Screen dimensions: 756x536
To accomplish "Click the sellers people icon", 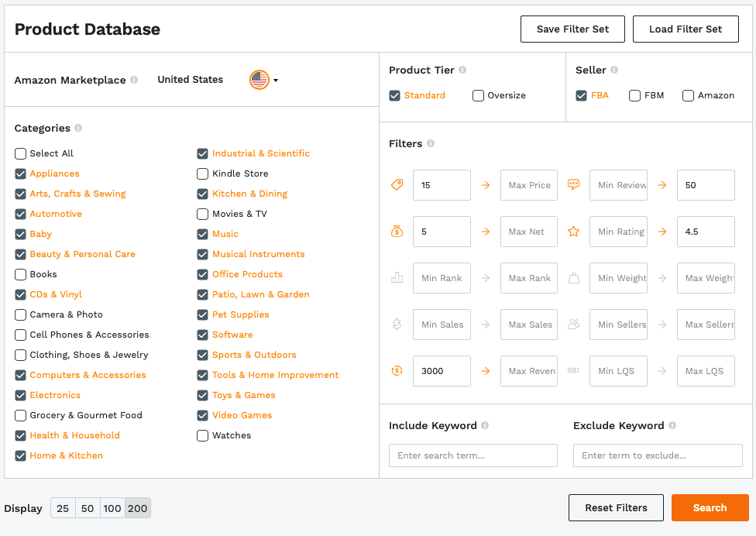I will click(573, 324).
